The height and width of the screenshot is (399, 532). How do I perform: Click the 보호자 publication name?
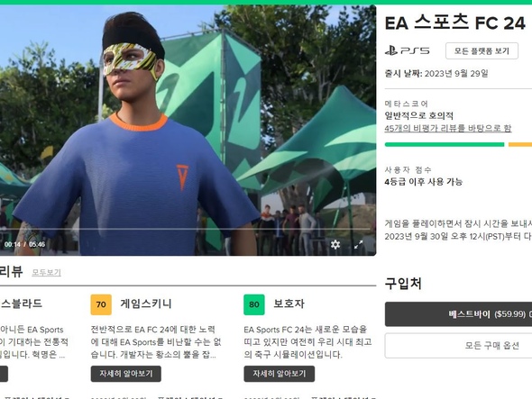pyautogui.click(x=289, y=304)
